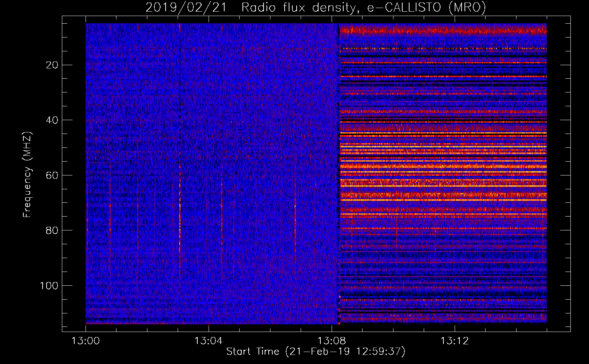Click the y-axis tick label '40'
Image resolution: width=589 pixels, height=364 pixels.
(52, 120)
